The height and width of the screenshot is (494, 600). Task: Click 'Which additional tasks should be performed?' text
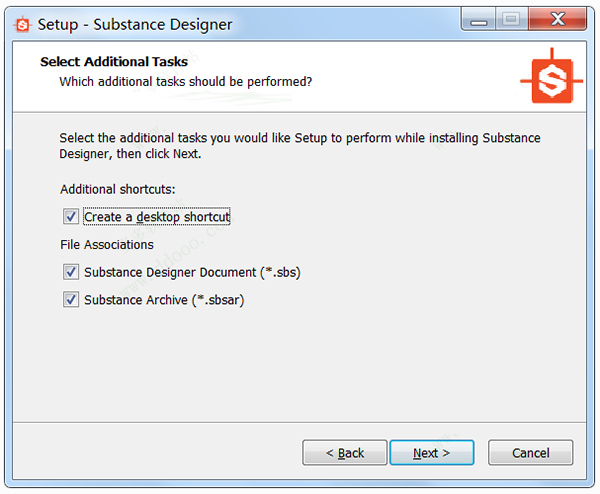186,82
